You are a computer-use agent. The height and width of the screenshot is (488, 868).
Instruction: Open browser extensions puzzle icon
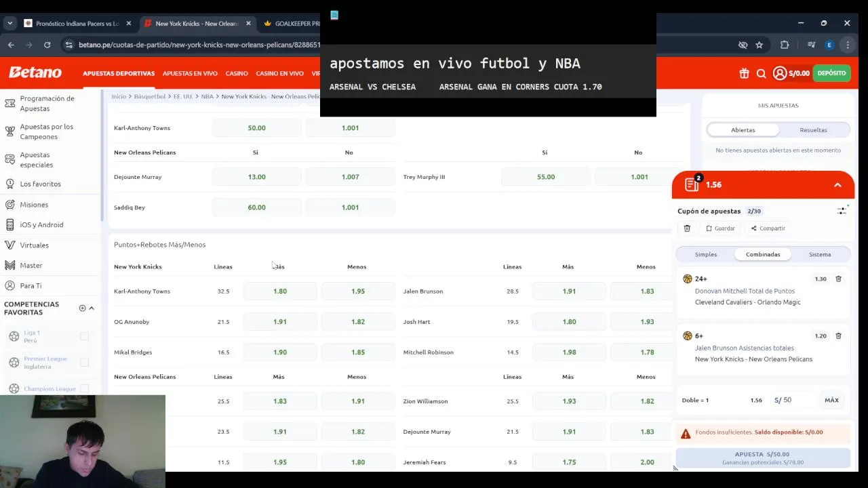coord(785,45)
